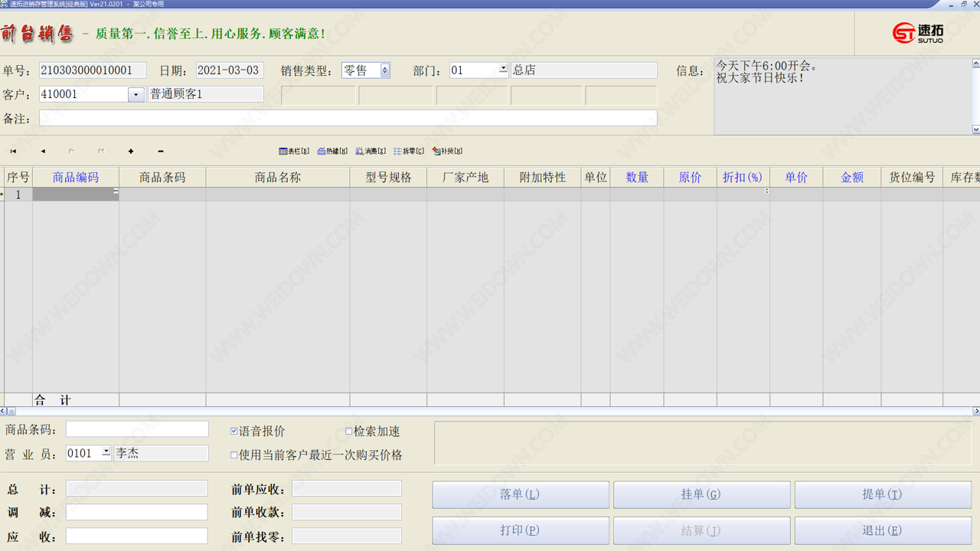Check 使用当前客户最近一次购买价格 option
The image size is (980, 551).
(x=234, y=455)
